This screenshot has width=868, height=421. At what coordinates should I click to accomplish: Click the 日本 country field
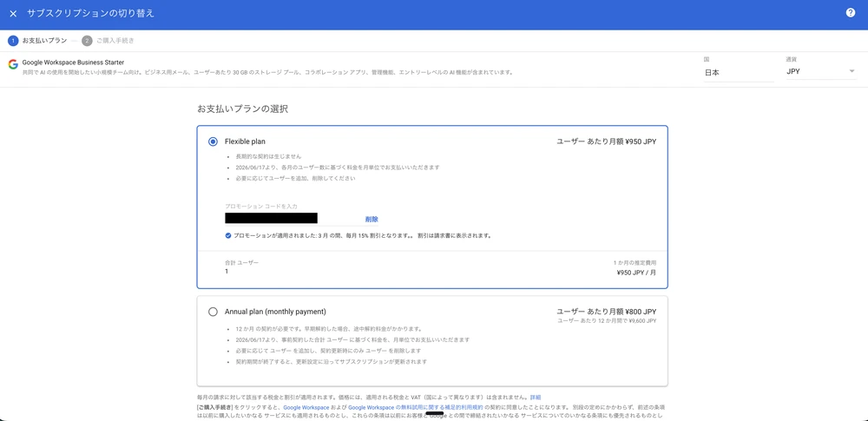coord(739,73)
